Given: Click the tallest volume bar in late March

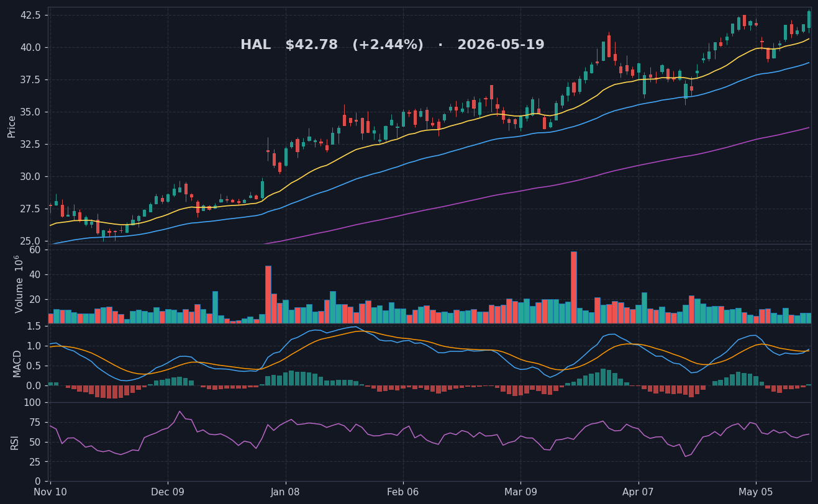Looking at the screenshot, I should pyautogui.click(x=574, y=287).
